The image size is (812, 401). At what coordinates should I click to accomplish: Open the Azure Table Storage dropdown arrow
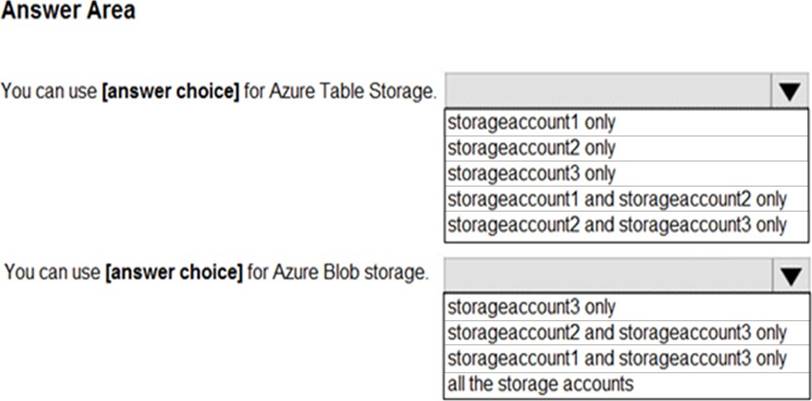point(788,93)
